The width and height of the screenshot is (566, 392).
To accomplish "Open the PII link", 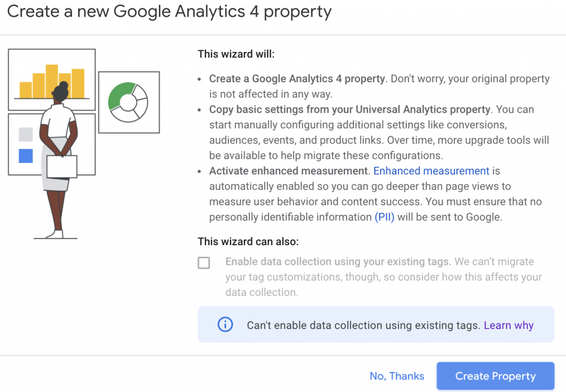I will tap(384, 217).
